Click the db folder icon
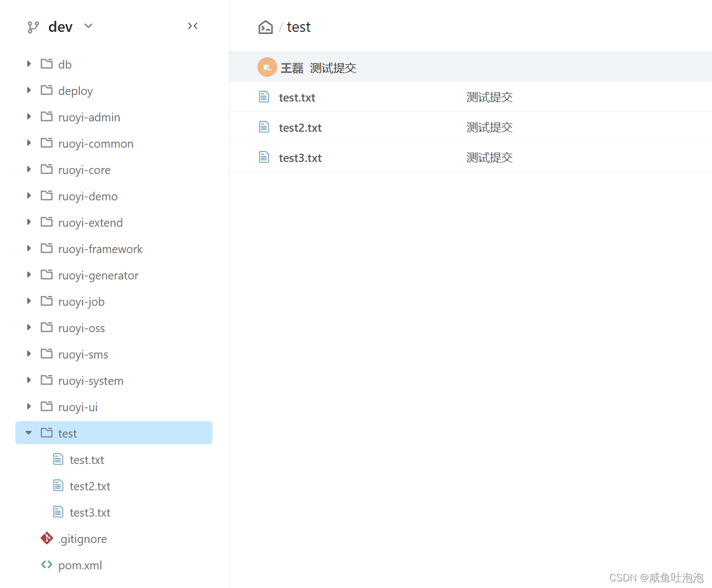Screen dimensions: 712x588 (x=47, y=64)
